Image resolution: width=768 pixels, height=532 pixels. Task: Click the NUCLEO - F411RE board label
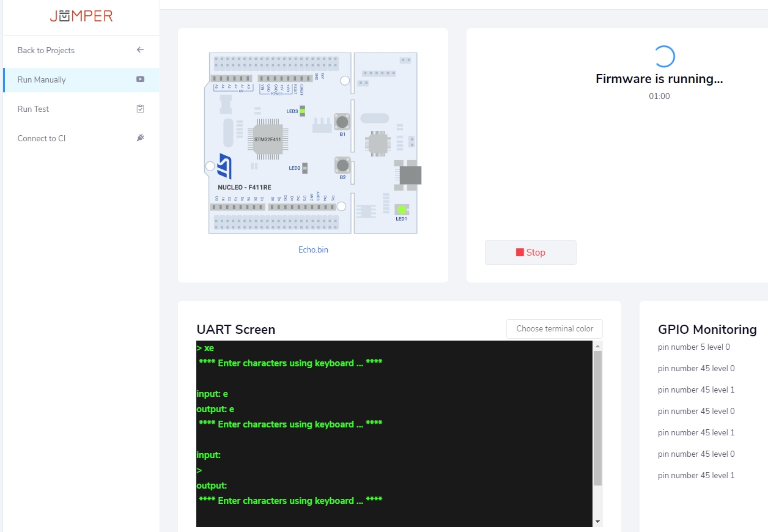(x=245, y=187)
